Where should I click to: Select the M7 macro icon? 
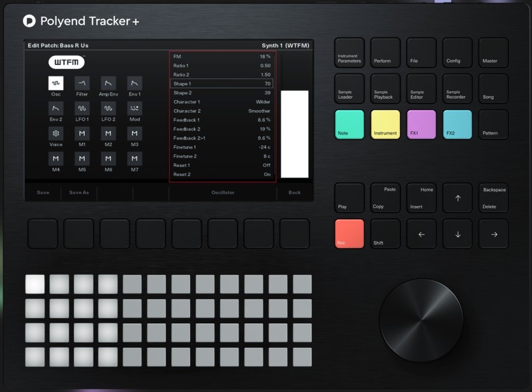(135, 158)
